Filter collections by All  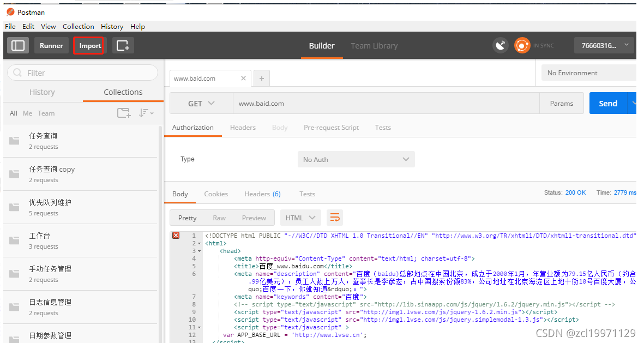(x=14, y=113)
